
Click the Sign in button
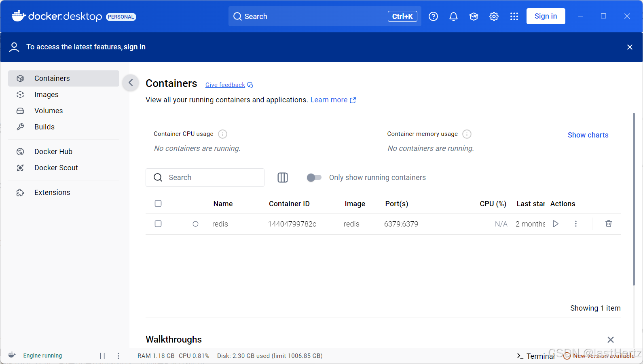(546, 16)
